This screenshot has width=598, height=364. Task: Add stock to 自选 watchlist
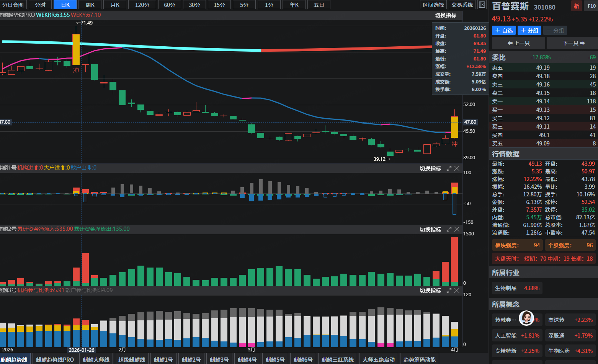pos(504,31)
